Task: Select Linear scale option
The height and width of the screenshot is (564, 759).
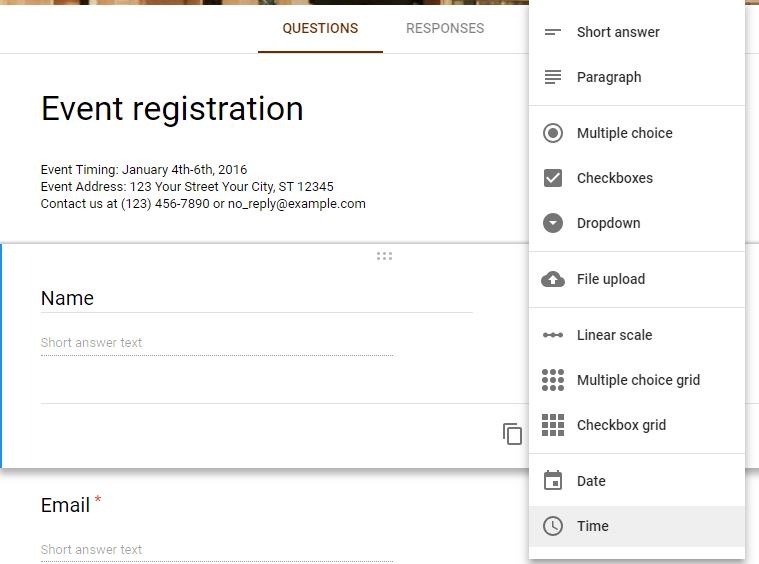Action: pos(636,335)
